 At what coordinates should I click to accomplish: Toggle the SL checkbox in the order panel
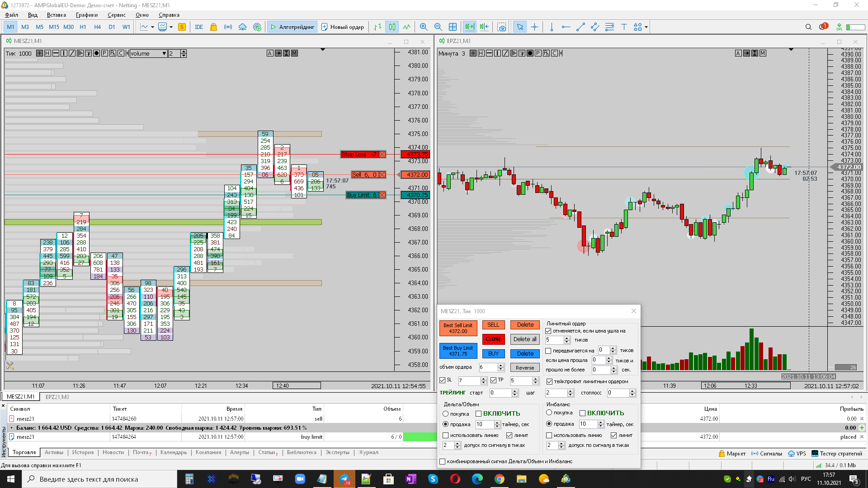443,380
